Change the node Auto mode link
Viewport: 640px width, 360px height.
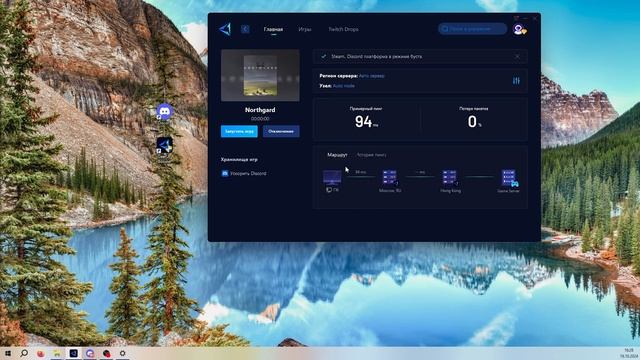pos(344,86)
